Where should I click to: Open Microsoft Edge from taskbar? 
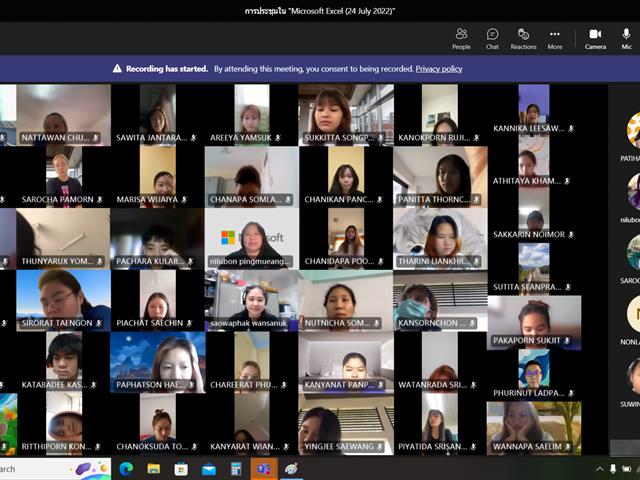127,469
